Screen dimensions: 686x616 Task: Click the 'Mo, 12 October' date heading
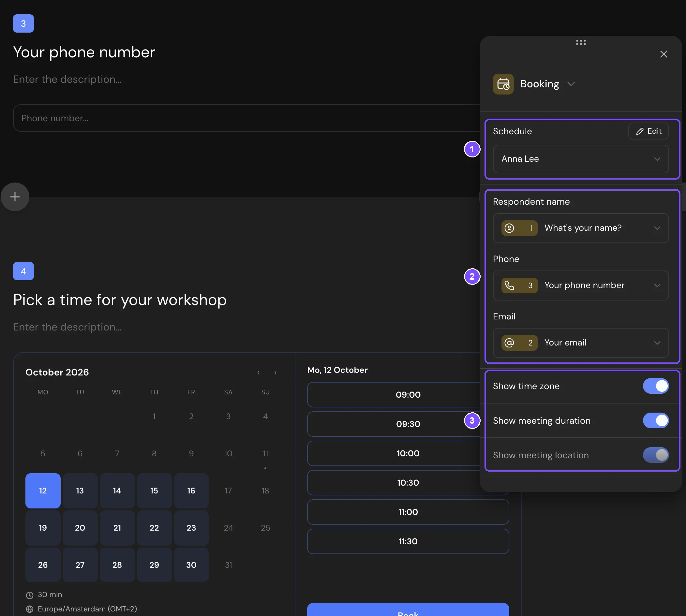tap(337, 370)
